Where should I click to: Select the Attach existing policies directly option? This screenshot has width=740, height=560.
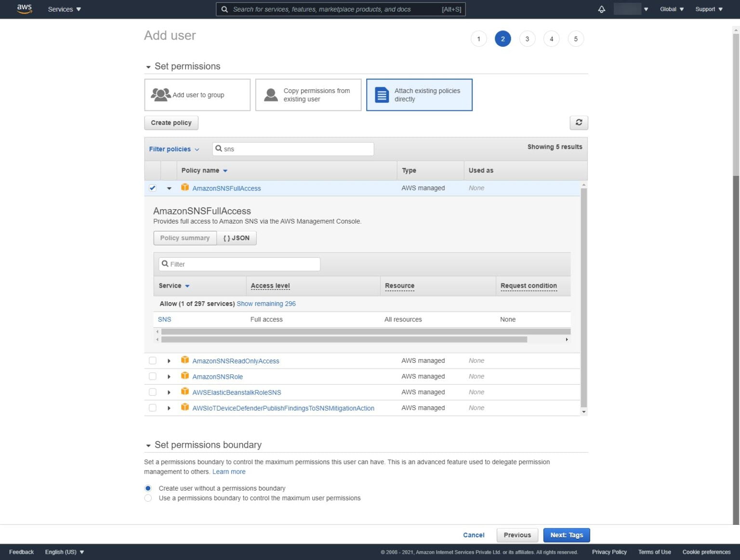[x=419, y=94]
